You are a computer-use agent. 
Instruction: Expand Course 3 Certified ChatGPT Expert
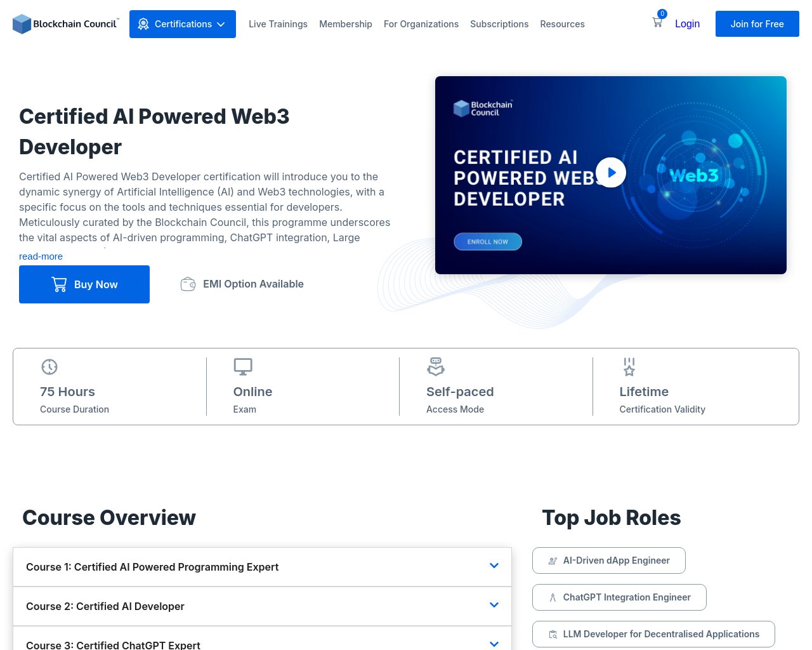(262, 640)
